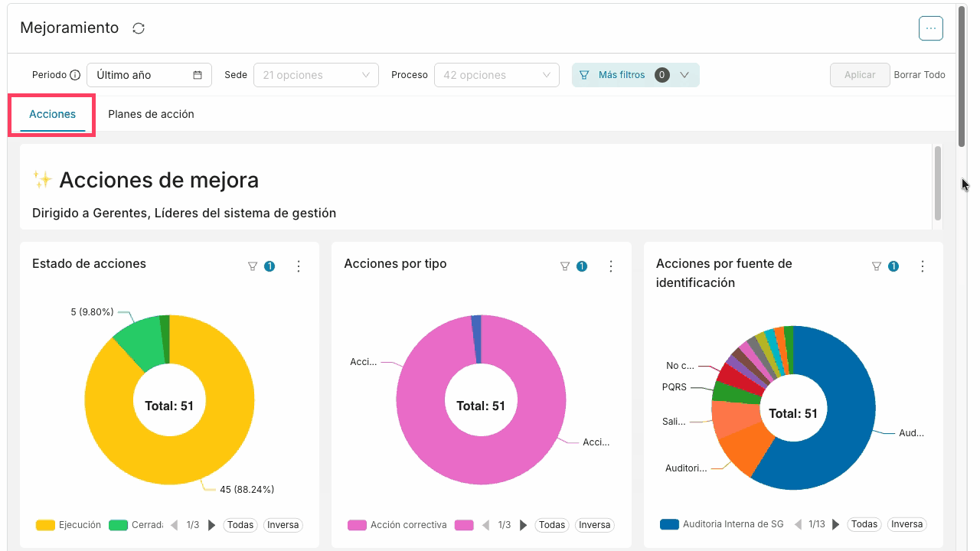This screenshot has height=551, width=980.
Task: Toggle the Ejecución legend item
Action: coord(68,525)
